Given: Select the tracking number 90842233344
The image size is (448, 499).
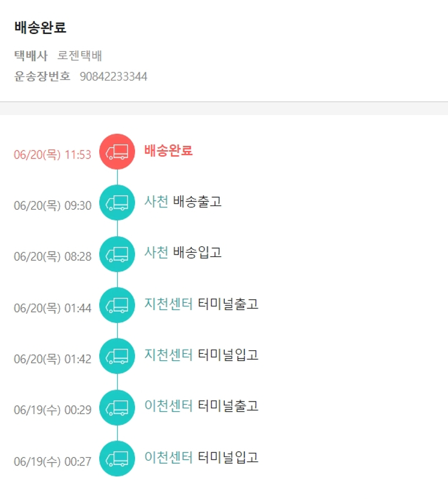Looking at the screenshot, I should 113,76.
